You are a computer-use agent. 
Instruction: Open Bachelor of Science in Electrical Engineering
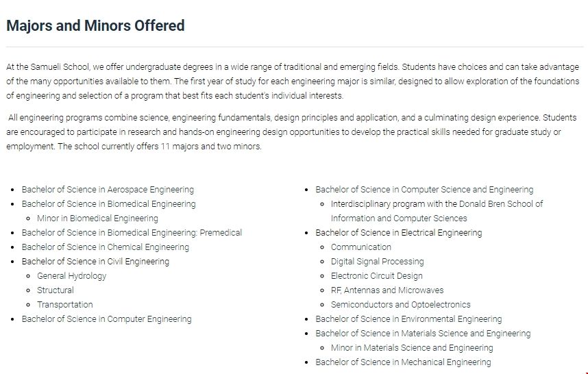(398, 233)
